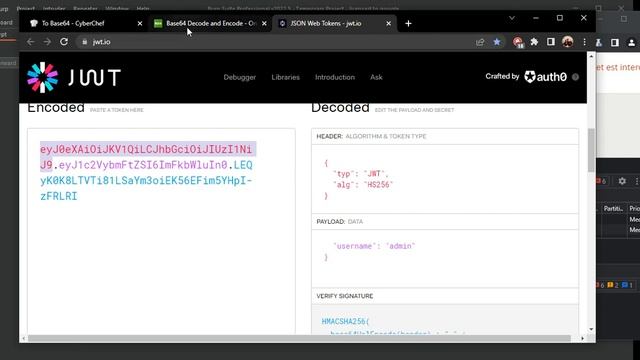This screenshot has width=640, height=360.
Task: Close the Base64 Decode and Encode tab
Action: point(264,24)
